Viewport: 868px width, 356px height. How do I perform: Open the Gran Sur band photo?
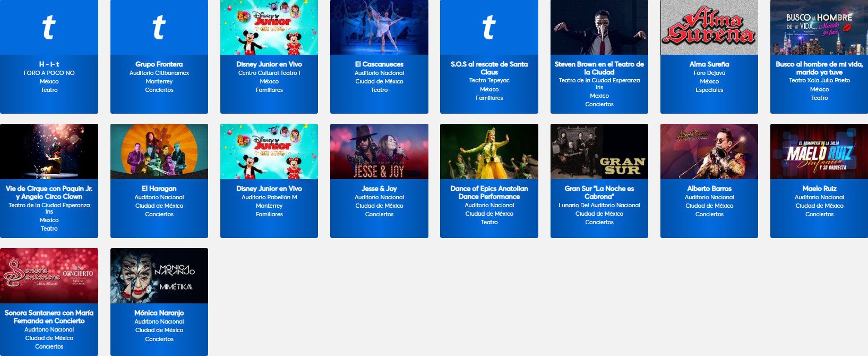(x=599, y=151)
